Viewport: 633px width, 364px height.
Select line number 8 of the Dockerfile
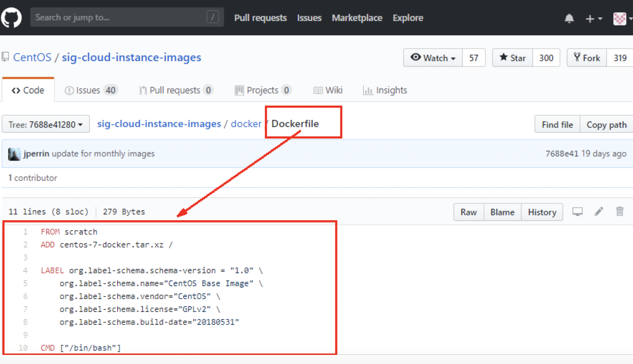click(x=25, y=322)
